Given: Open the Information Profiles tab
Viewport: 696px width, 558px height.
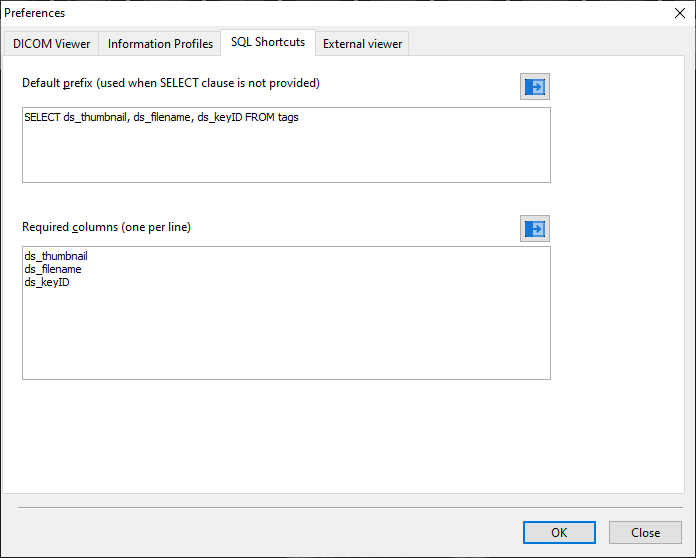Looking at the screenshot, I should [160, 44].
